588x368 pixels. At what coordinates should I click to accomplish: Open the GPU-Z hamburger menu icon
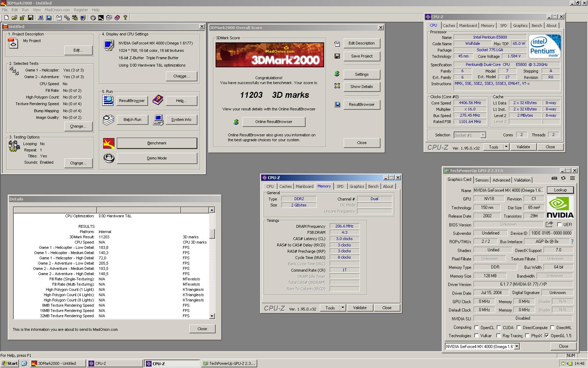point(572,178)
